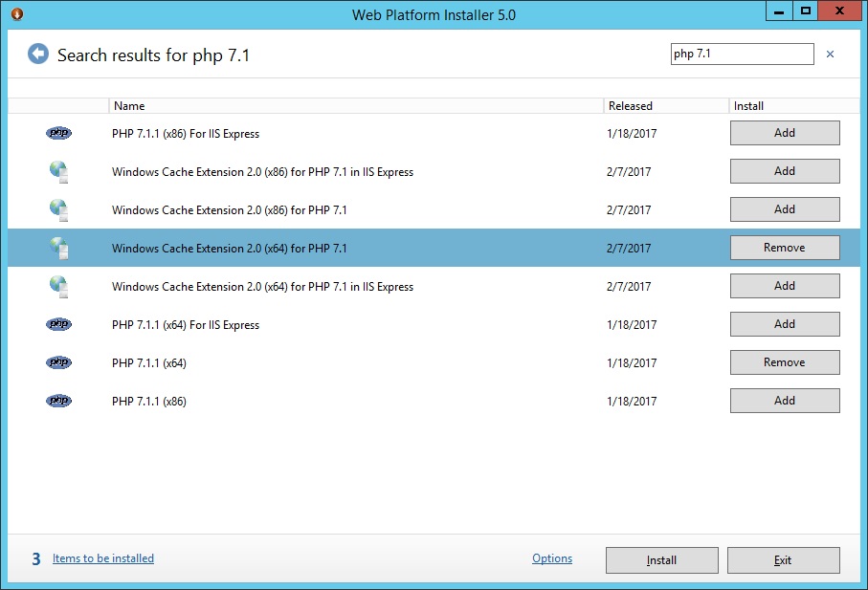The width and height of the screenshot is (868, 590).
Task: Add PHP 7.1.1 (x86) to install list
Action: click(x=785, y=401)
